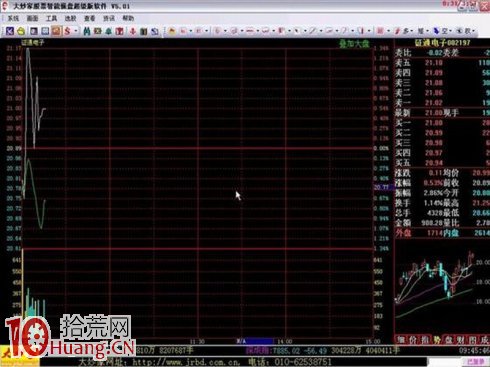Click the blue-gray grid toolbar icon
490x367 pixels.
tap(45, 31)
